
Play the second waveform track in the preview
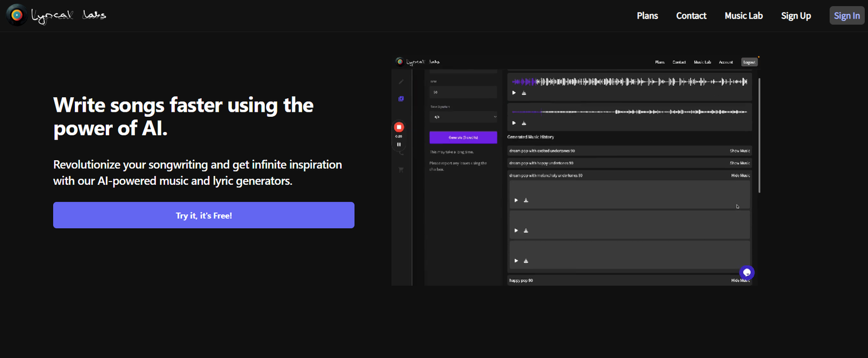[x=514, y=123]
